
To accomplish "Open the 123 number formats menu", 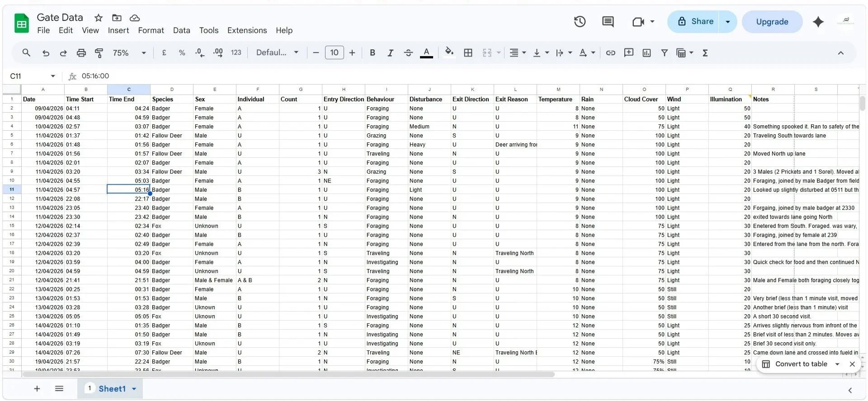I will point(236,53).
